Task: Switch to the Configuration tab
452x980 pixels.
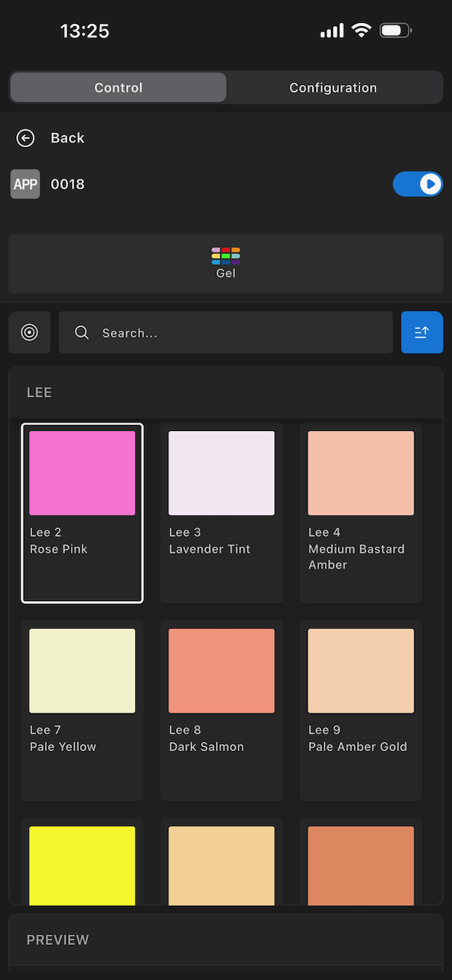Action: [333, 87]
